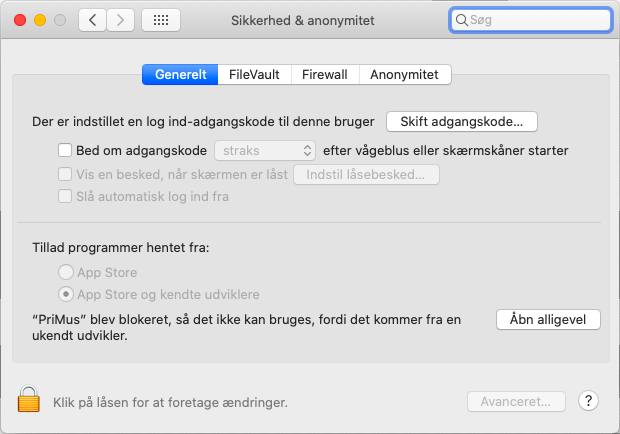Go back with the left arrow
The height and width of the screenshot is (434, 620).
93,20
